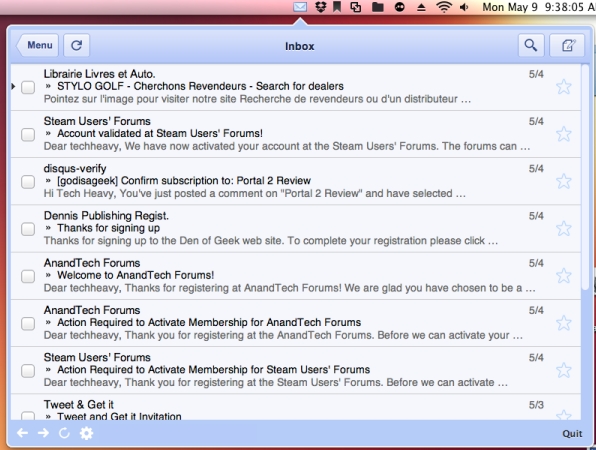This screenshot has width=596, height=450.
Task: Check AnandTech Action Required email checkbox
Action: click(x=28, y=323)
